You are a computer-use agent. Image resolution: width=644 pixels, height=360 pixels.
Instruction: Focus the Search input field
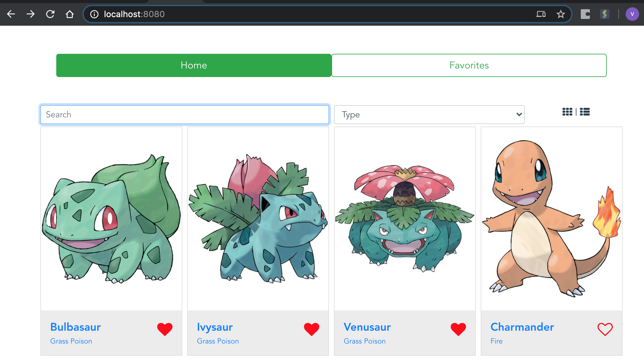(x=184, y=115)
